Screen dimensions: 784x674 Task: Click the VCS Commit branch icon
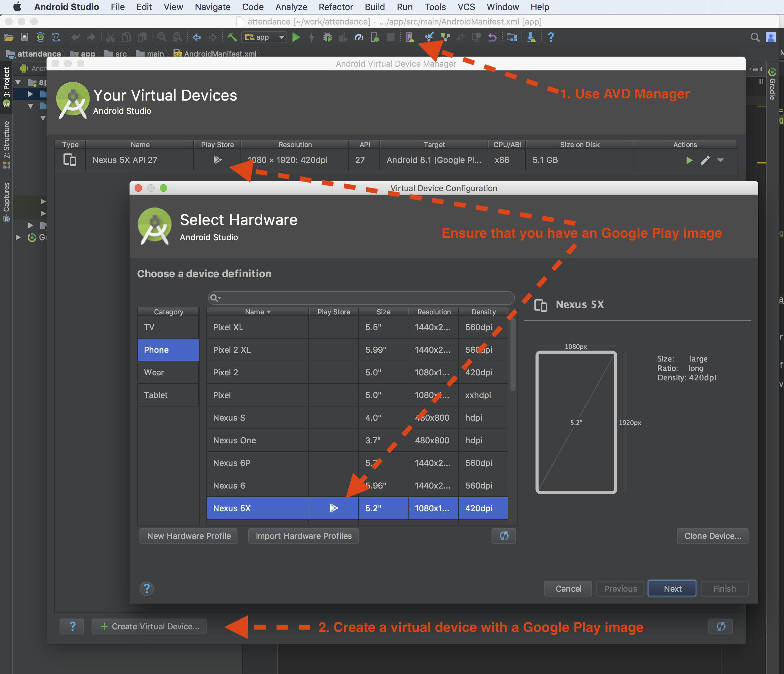[x=445, y=37]
